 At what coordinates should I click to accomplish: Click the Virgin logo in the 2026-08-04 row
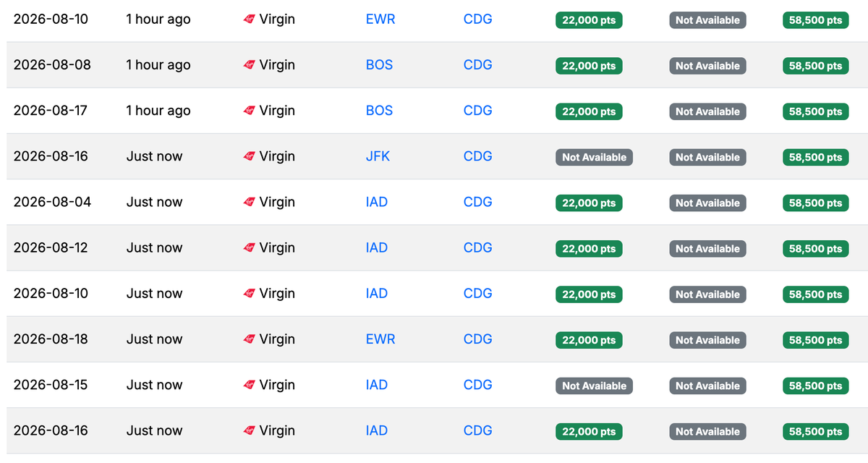(x=250, y=203)
